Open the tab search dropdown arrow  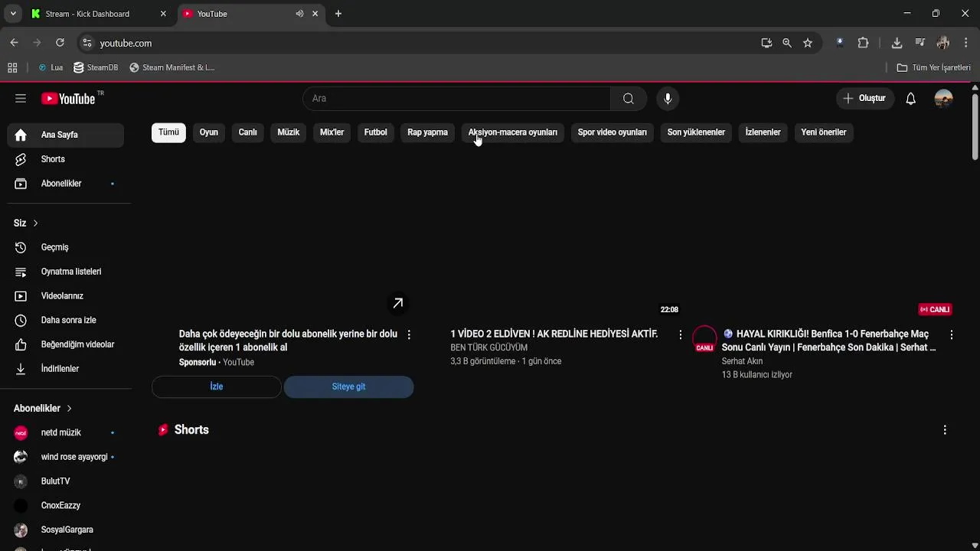coord(13,14)
